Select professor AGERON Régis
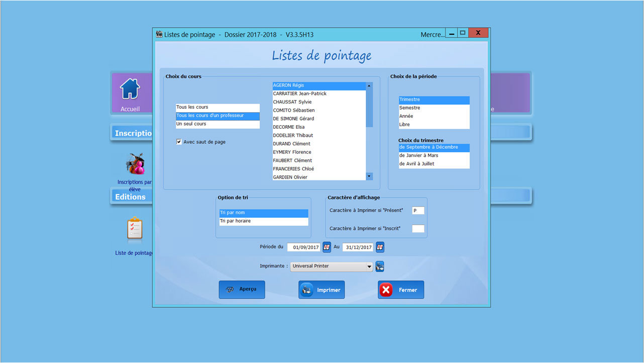Viewport: 644px width, 363px height. [319, 85]
